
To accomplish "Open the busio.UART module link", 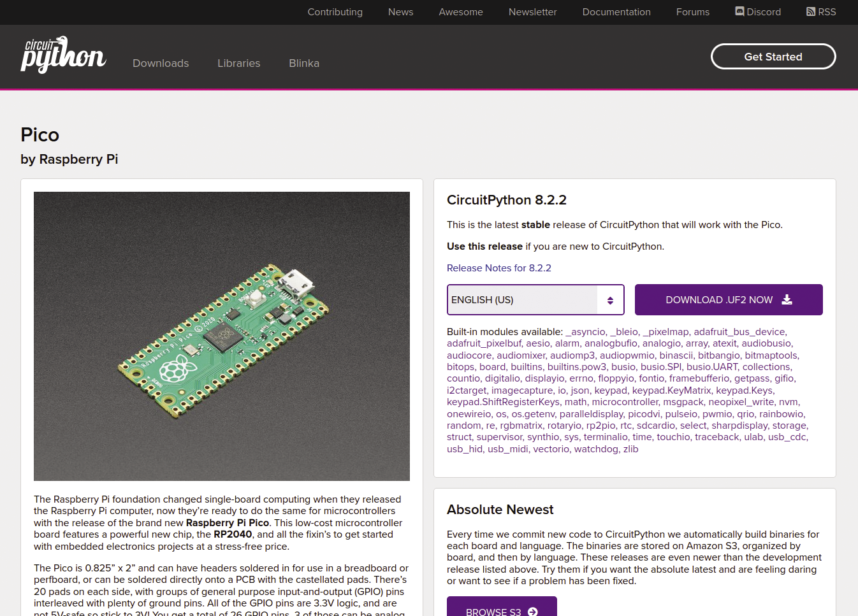I will (712, 367).
